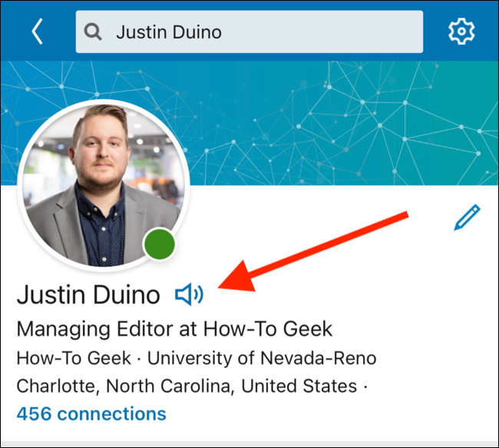Open the 456 connections link

tap(91, 413)
